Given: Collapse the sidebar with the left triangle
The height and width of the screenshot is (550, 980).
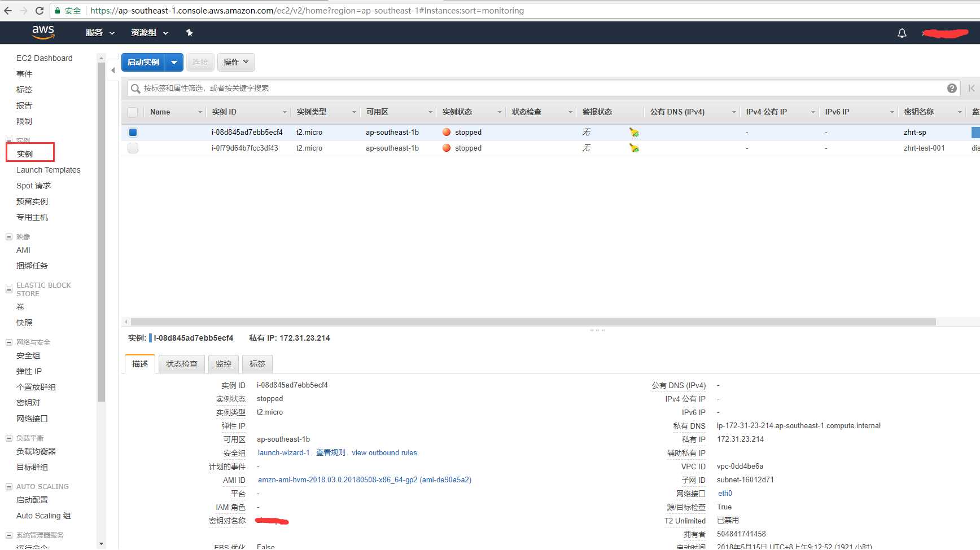Looking at the screenshot, I should pos(113,71).
